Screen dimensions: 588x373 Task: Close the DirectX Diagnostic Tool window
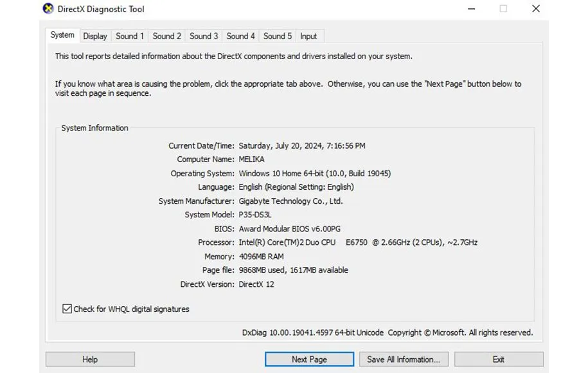pyautogui.click(x=535, y=9)
